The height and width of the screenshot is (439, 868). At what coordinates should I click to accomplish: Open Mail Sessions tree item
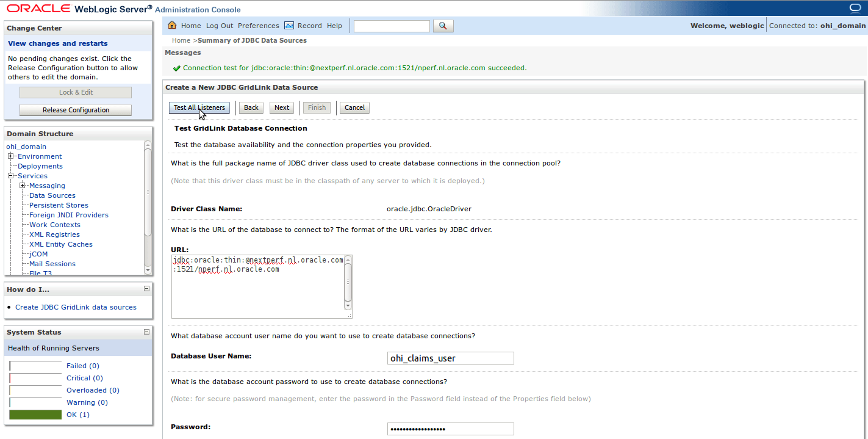point(52,264)
